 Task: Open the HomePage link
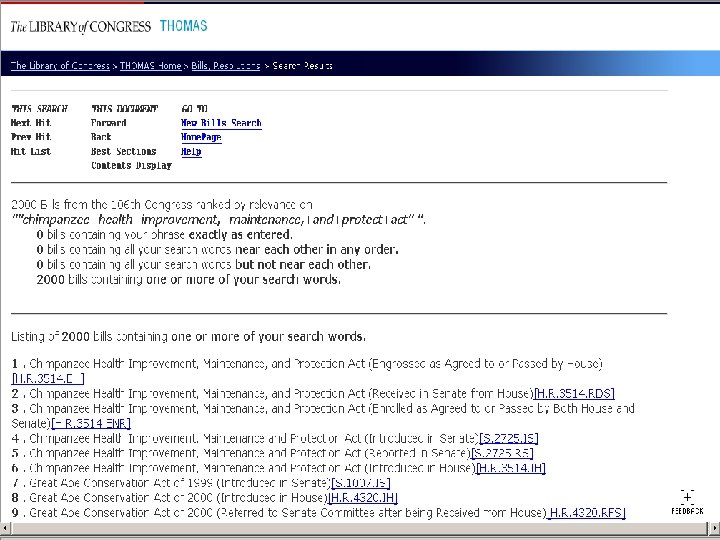[201, 137]
